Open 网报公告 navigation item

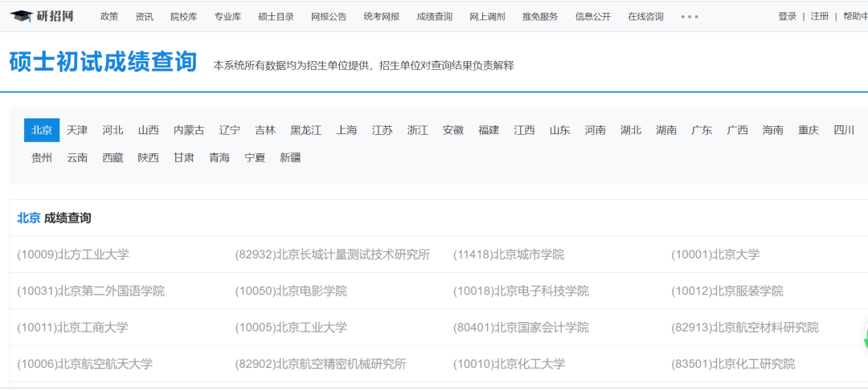329,17
